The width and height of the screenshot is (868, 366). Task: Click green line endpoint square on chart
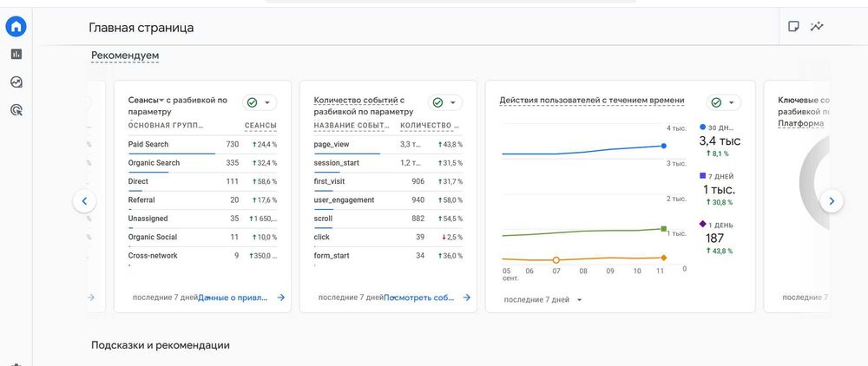click(x=664, y=228)
